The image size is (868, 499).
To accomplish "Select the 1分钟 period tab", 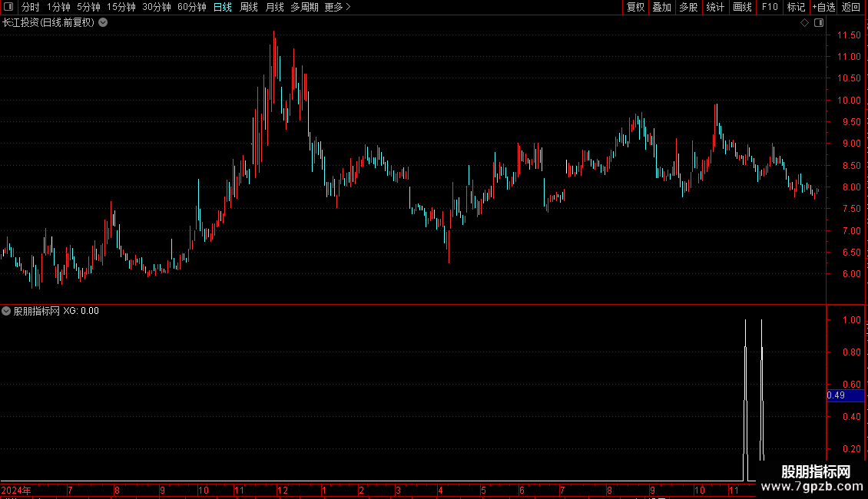I will click(x=58, y=7).
